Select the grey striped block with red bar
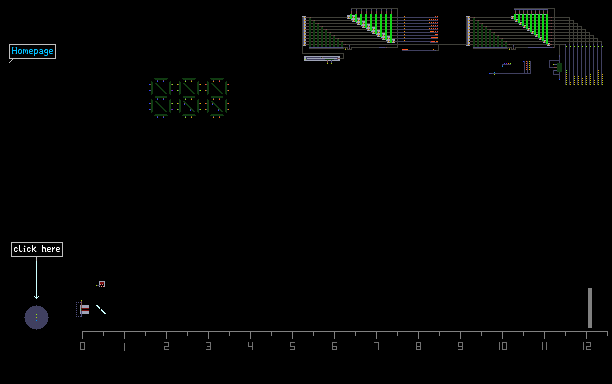Viewport: 612px width, 384px height. click(x=84, y=309)
